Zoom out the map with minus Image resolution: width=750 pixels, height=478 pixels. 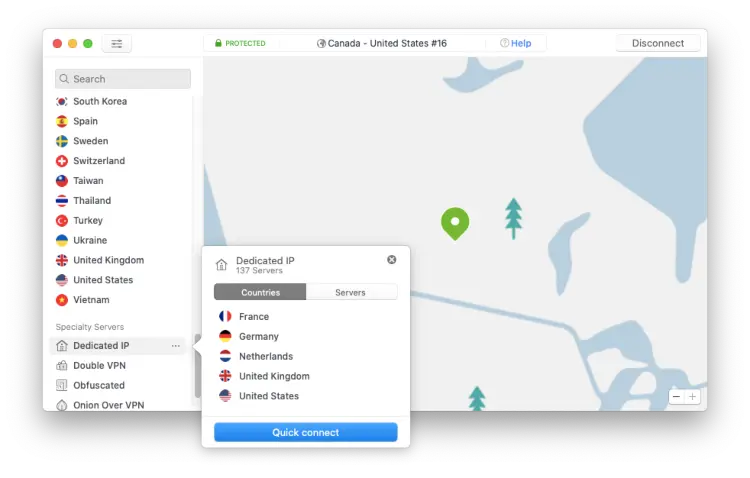[676, 397]
